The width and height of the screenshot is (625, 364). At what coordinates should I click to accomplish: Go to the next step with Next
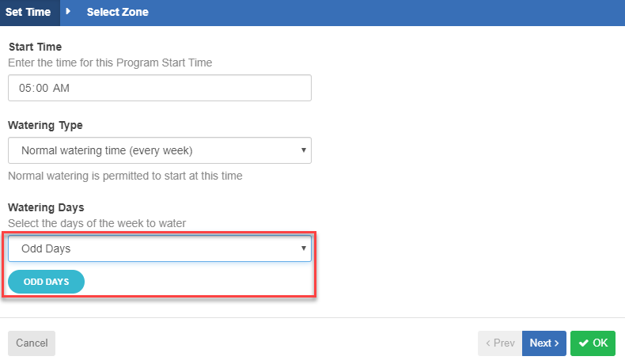pyautogui.click(x=544, y=343)
